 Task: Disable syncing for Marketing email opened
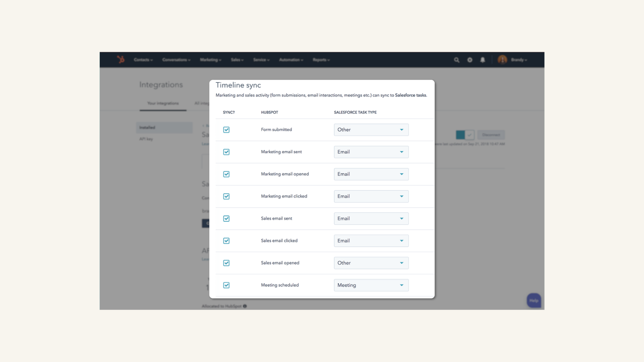click(226, 174)
